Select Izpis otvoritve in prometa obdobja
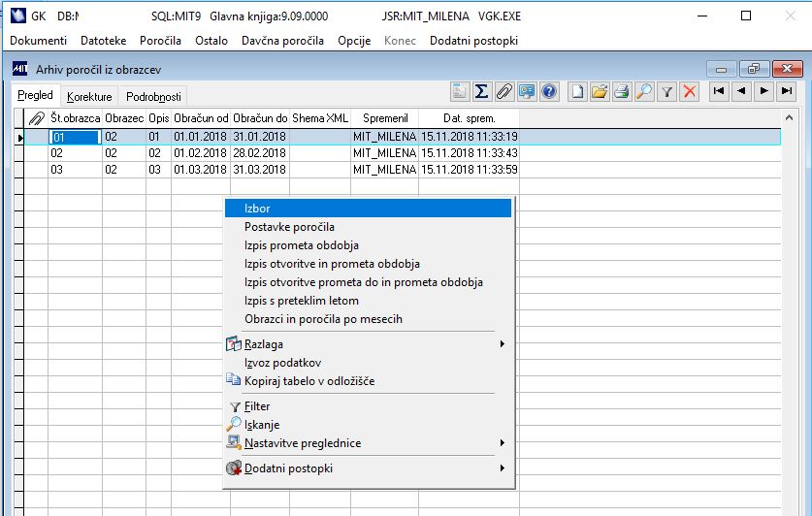Image resolution: width=812 pixels, height=516 pixels. point(369,264)
